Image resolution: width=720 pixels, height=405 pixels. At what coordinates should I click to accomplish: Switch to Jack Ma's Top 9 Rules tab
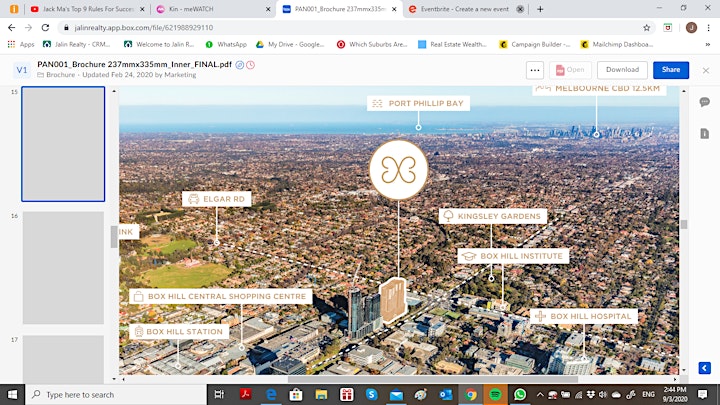pyautogui.click(x=87, y=9)
